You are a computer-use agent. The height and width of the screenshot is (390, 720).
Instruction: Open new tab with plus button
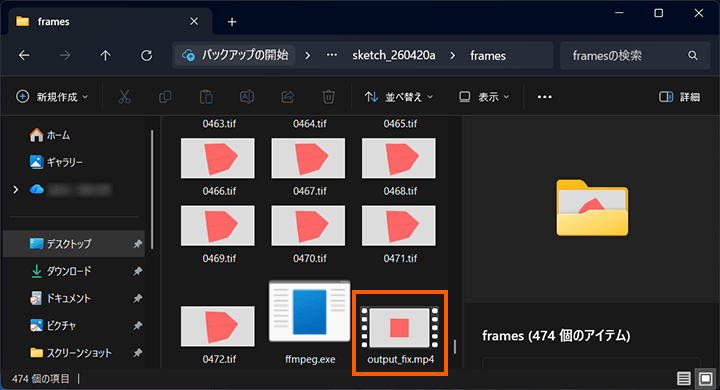[232, 22]
